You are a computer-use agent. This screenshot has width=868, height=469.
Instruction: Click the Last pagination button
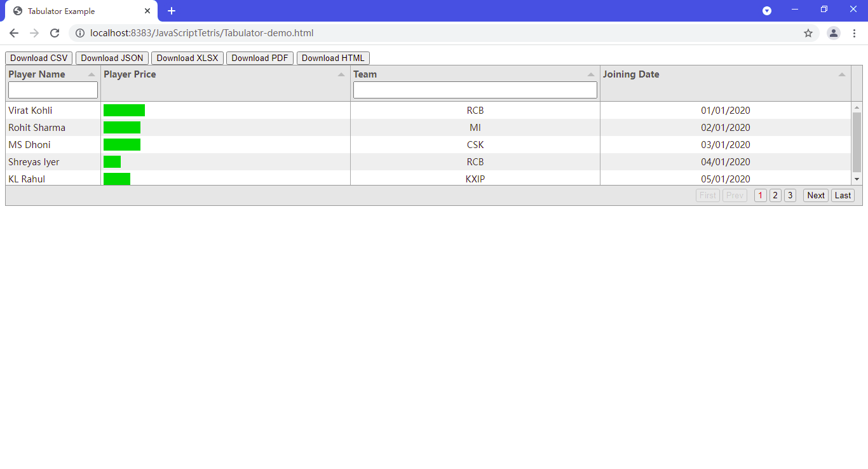pyautogui.click(x=843, y=195)
